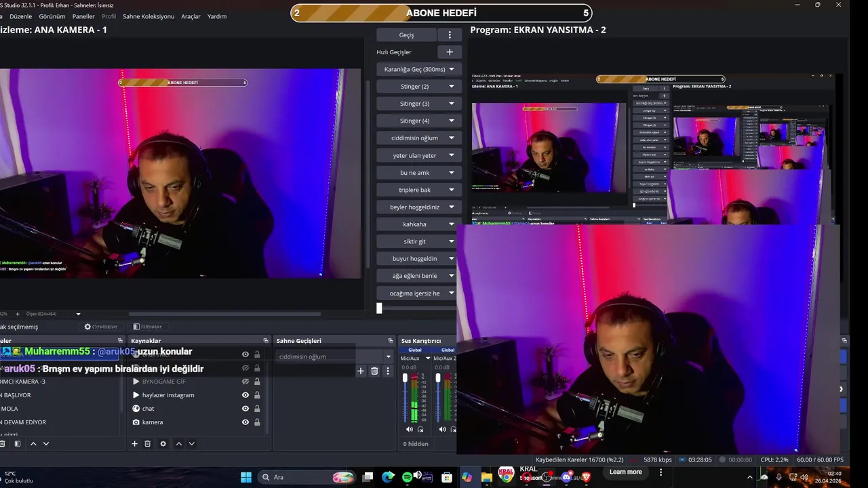Open the Windows Start menu
Screen dimensions: 868x488
point(246,477)
